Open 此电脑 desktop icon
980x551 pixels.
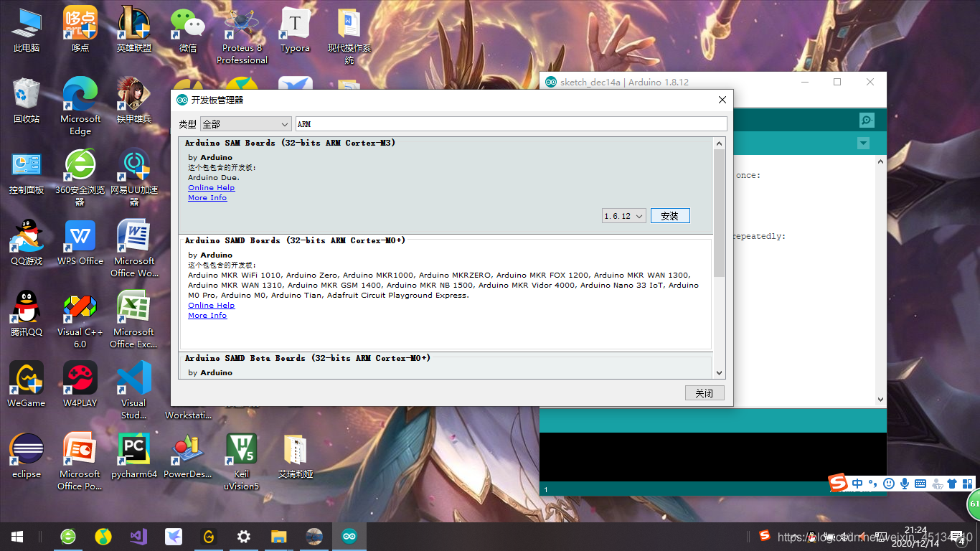(x=27, y=30)
